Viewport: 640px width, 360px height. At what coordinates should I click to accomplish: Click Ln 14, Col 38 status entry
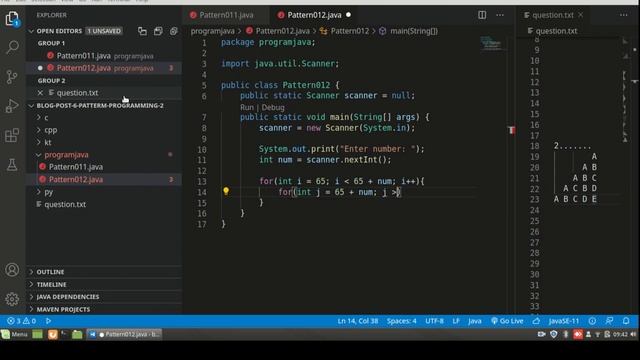coord(358,321)
